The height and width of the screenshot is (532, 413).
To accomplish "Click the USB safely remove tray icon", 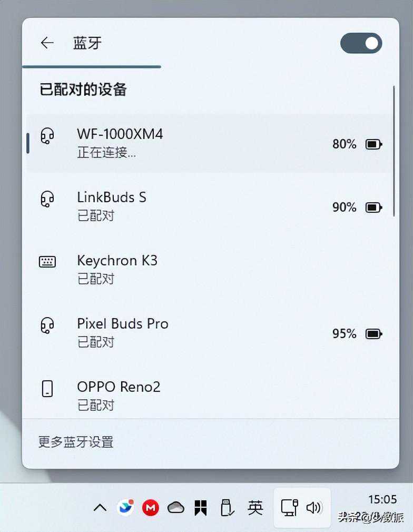I will coord(226,508).
